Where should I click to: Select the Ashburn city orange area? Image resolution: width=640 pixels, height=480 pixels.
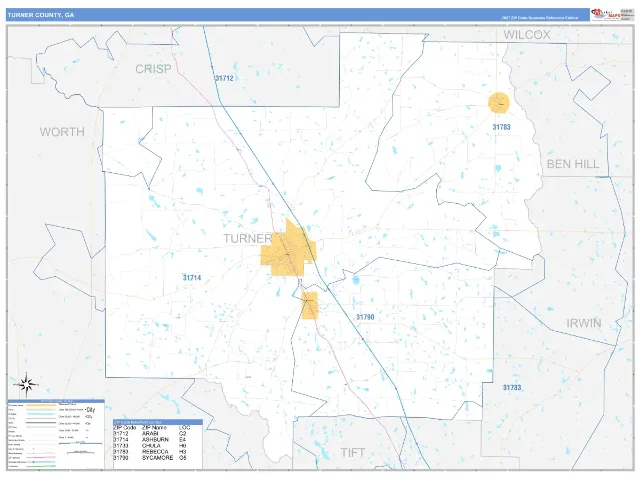coord(288,250)
